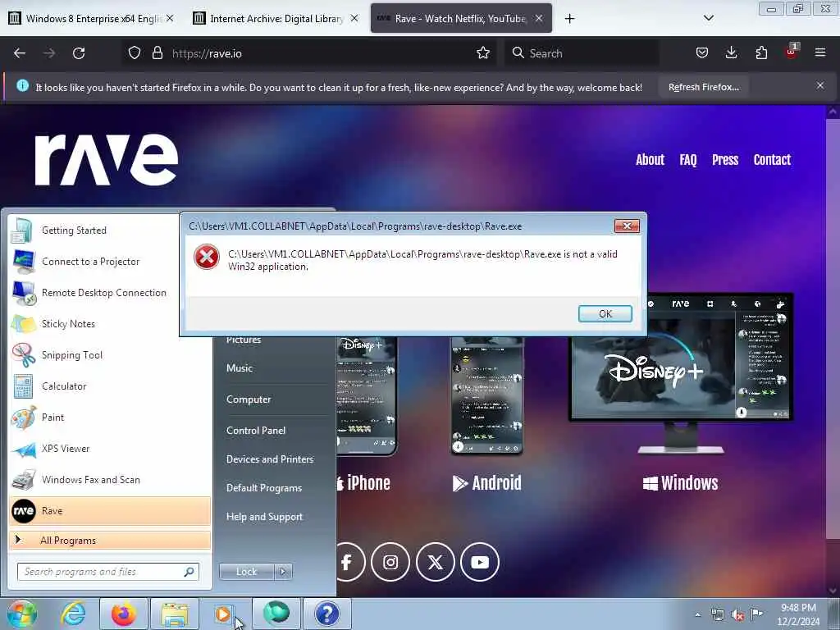Screen dimensions: 840x630
Task: Open Devices and Printers
Action: tap(269, 459)
